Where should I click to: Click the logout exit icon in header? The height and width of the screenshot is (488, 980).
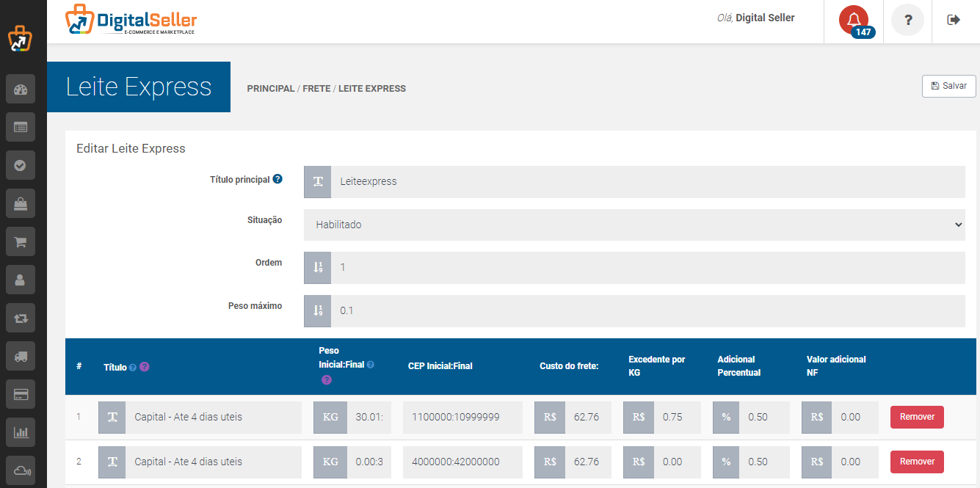click(954, 20)
